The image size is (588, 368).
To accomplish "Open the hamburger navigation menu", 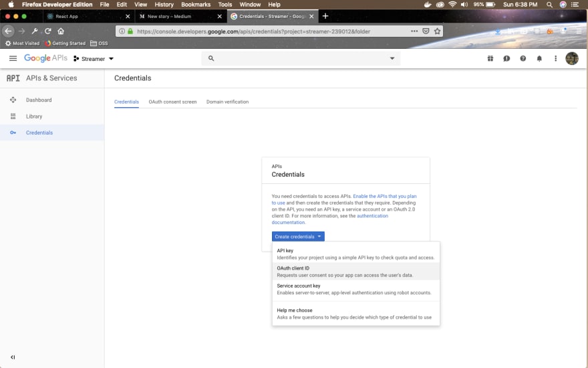I will click(x=13, y=58).
